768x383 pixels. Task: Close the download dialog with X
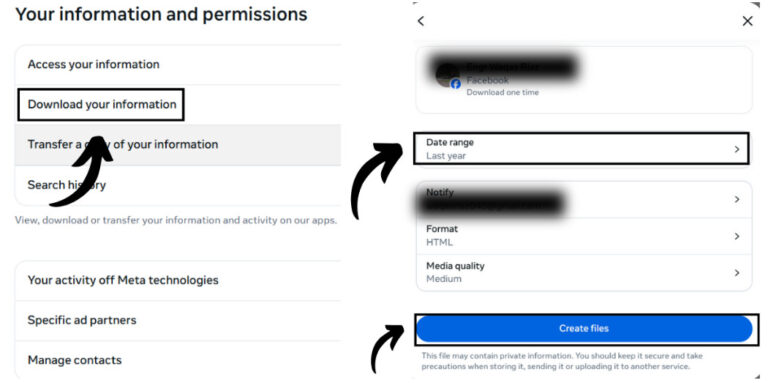coord(747,21)
